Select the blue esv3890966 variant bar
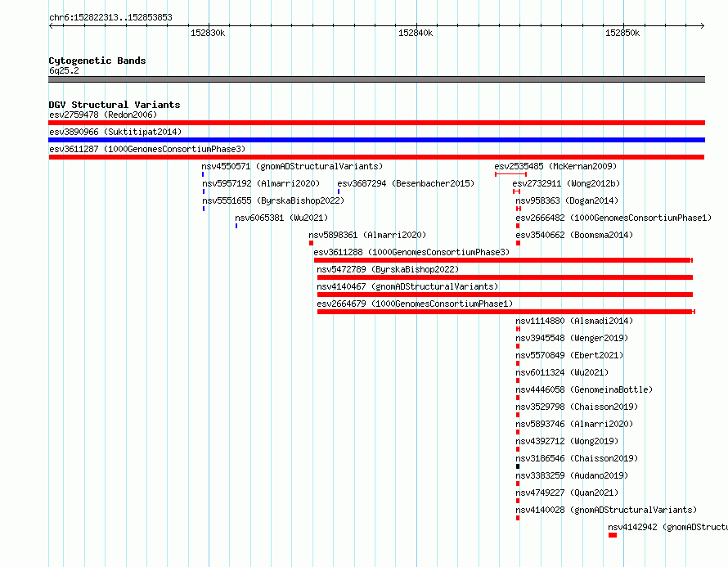Image resolution: width=728 pixels, height=567 pixels. [x=376, y=140]
